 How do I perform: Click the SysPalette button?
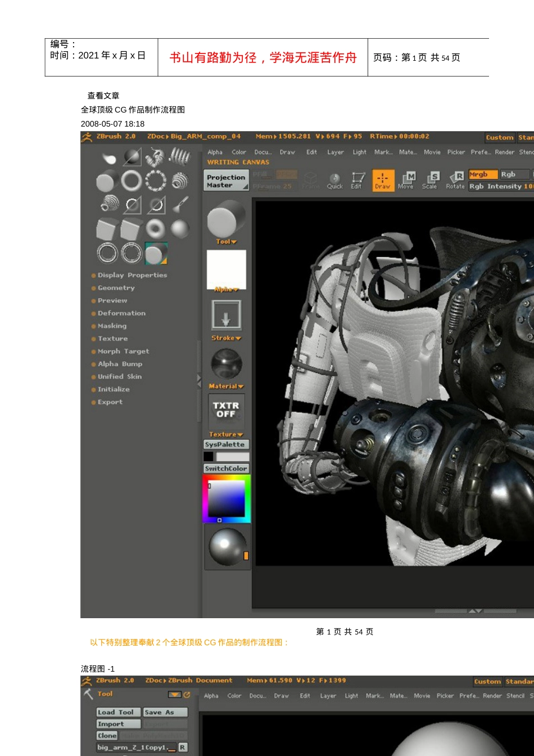point(227,444)
